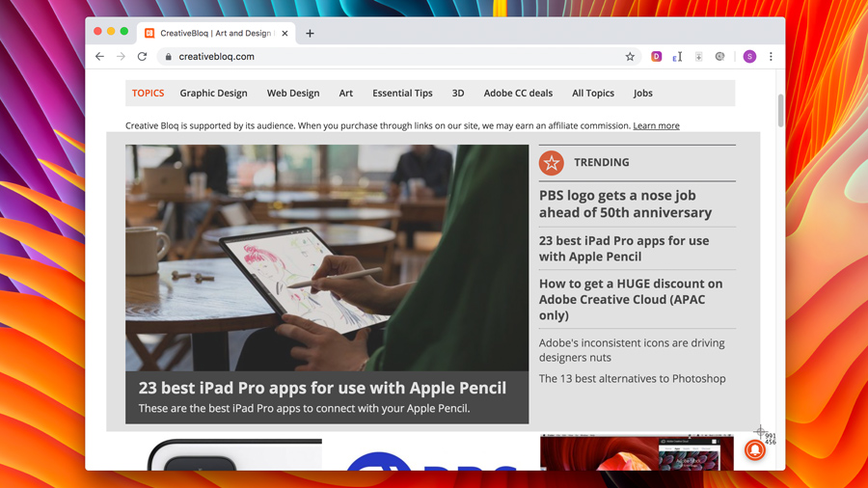Open PBS logo gets a nose job article
Screen dimensions: 868x488
click(x=626, y=203)
